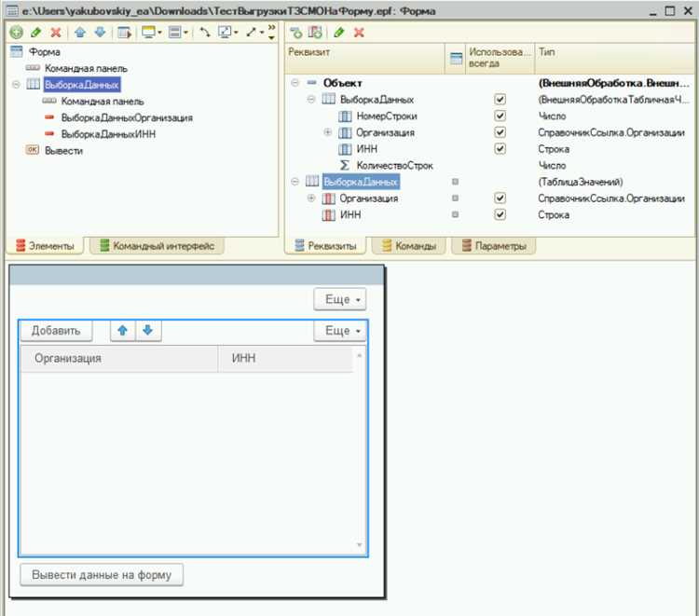
Task: Click the curved connection arrow icon
Action: [x=205, y=32]
